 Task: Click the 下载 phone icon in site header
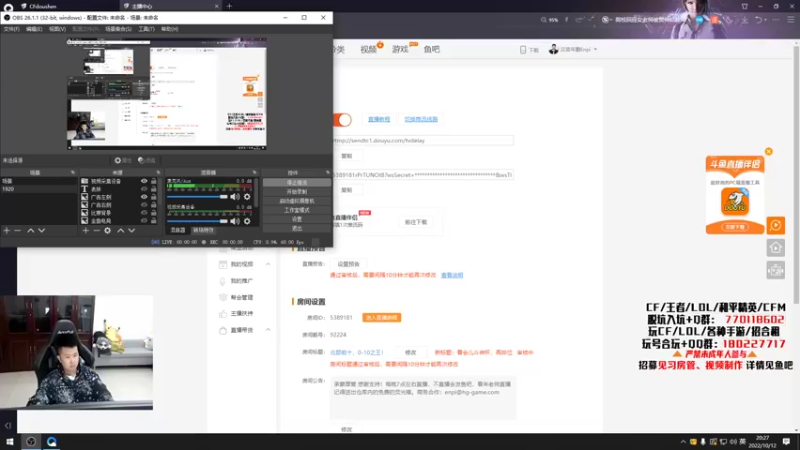pyautogui.click(x=529, y=50)
